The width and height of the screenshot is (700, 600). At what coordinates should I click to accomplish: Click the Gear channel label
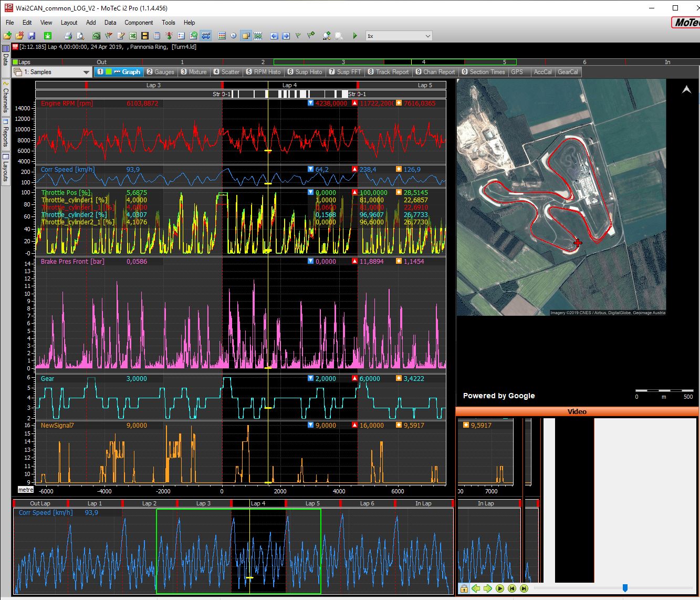click(x=47, y=379)
